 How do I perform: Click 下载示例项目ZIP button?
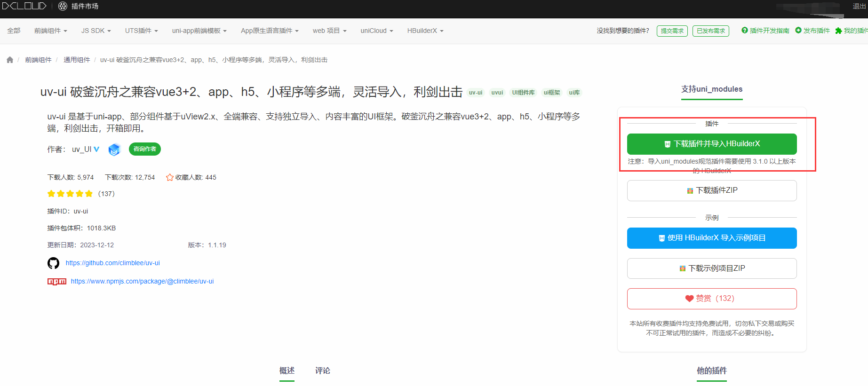pyautogui.click(x=712, y=268)
